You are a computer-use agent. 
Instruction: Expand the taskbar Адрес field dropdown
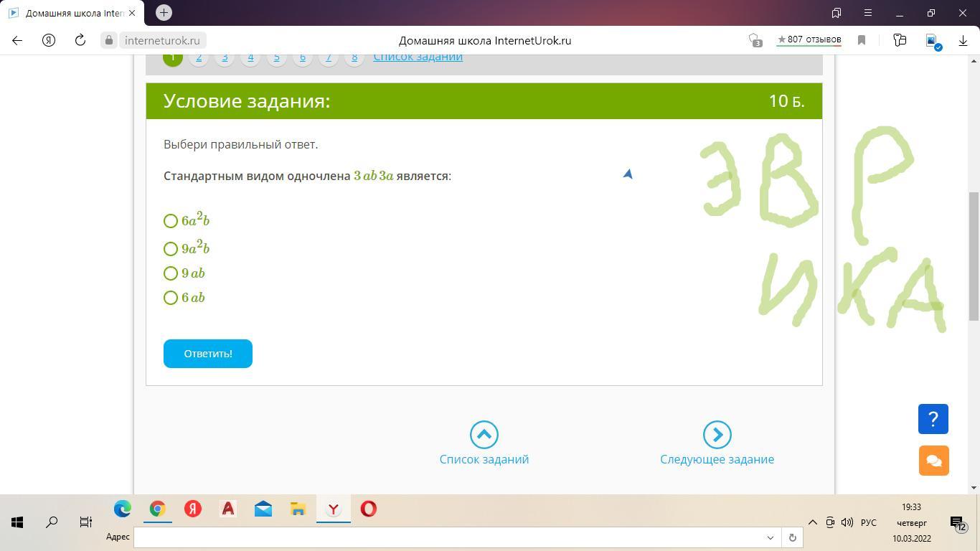(x=771, y=537)
